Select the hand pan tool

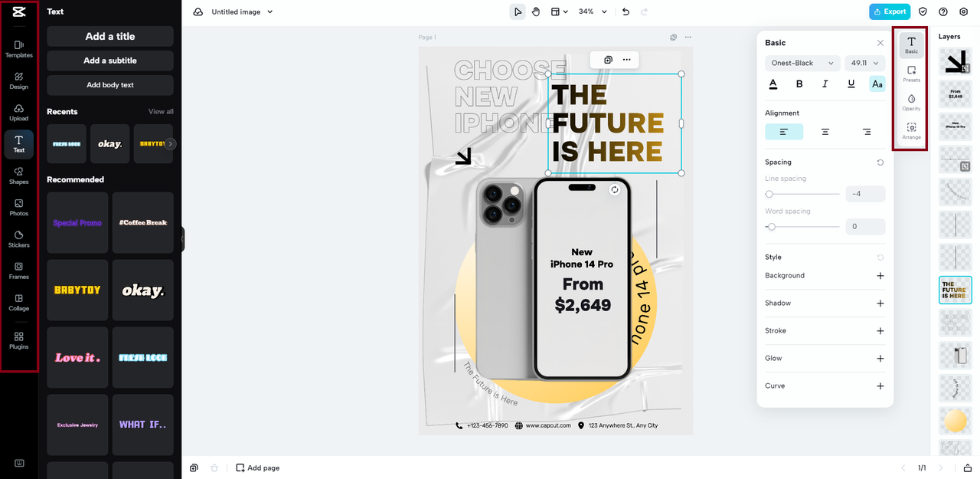pos(536,11)
